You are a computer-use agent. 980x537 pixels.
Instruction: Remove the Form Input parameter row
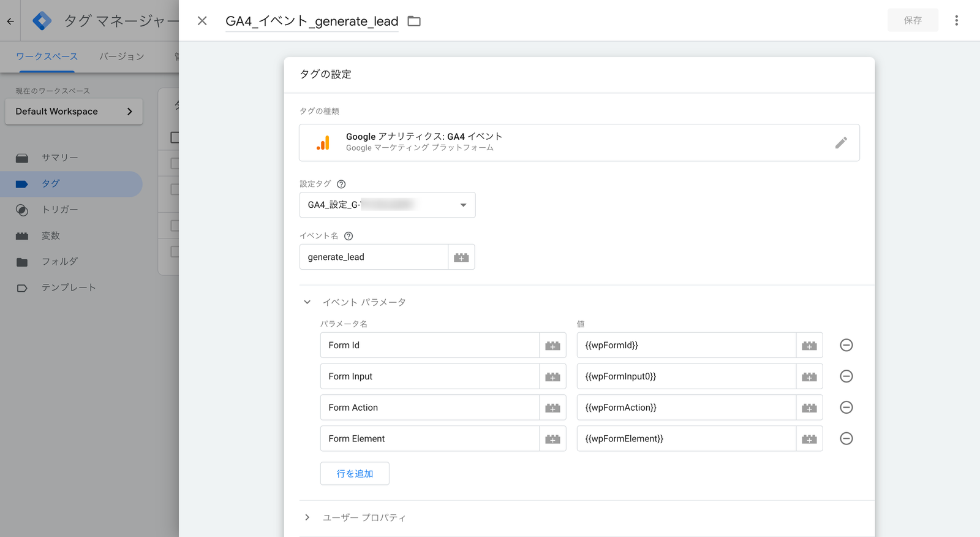click(x=846, y=376)
